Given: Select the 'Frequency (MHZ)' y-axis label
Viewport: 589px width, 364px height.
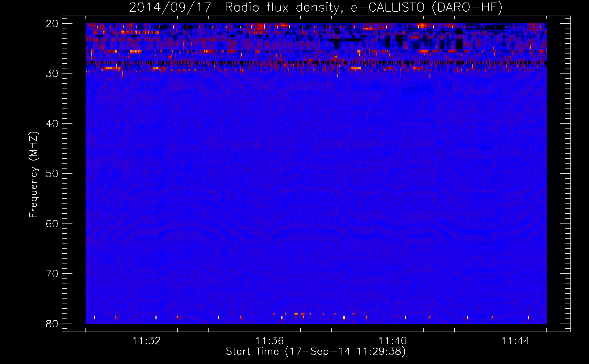Looking at the screenshot, I should (33, 175).
